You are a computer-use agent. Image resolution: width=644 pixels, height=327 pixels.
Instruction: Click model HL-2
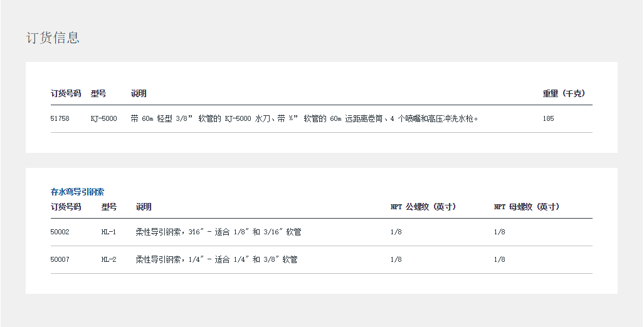[x=109, y=259]
